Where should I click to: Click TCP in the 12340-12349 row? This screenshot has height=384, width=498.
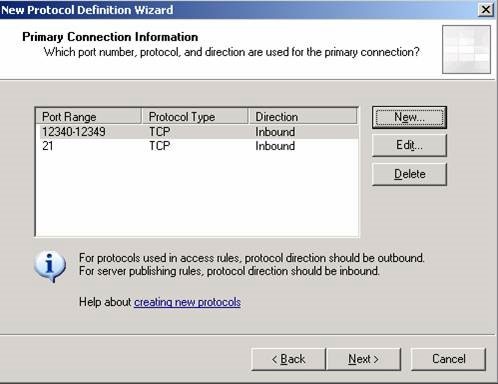[x=160, y=132]
